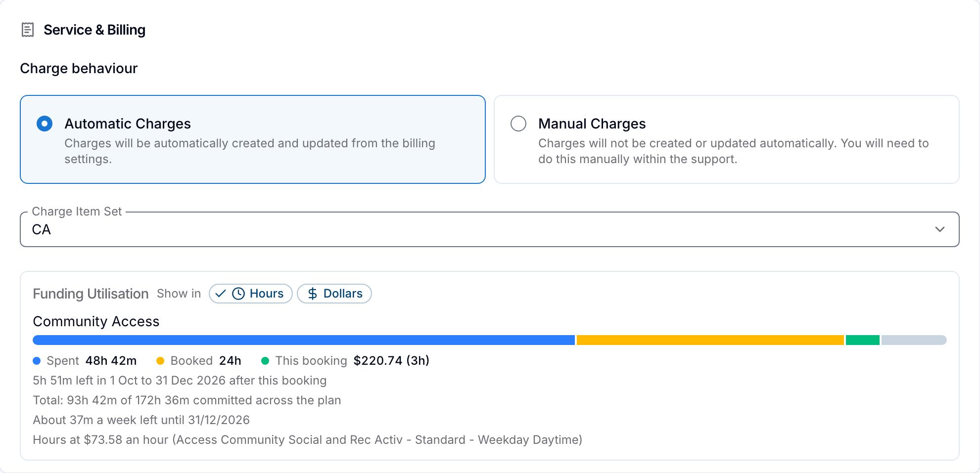Click the Funding Utilisation heading
The width and height of the screenshot is (980, 473).
[x=91, y=294]
